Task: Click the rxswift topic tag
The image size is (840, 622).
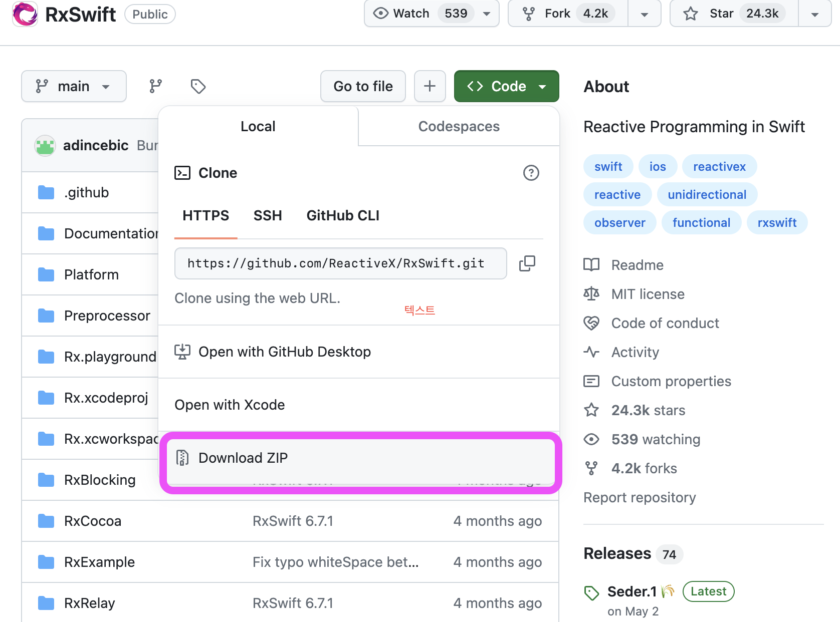Action: [x=777, y=222]
